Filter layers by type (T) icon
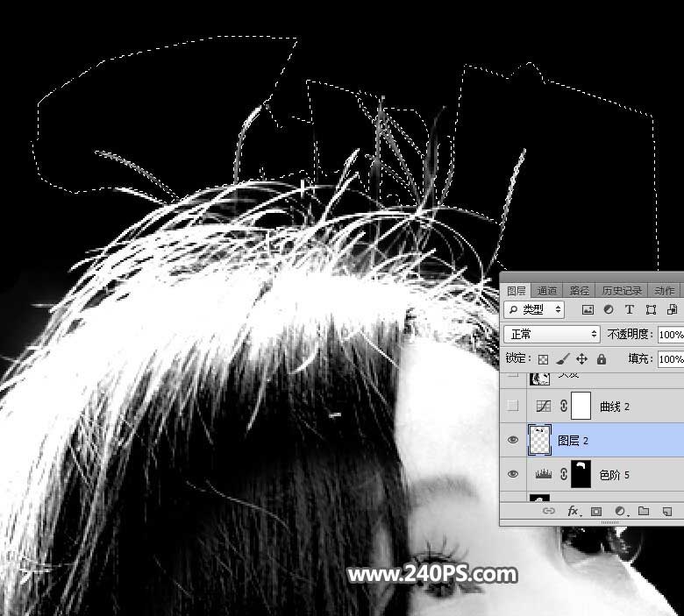Screen dimensions: 684x616 coord(629,309)
